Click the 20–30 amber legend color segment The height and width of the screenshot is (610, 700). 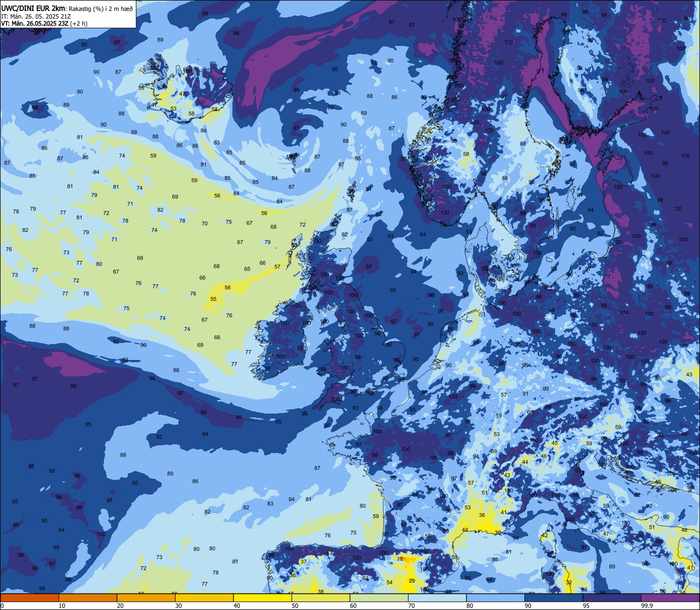pyautogui.click(x=146, y=597)
